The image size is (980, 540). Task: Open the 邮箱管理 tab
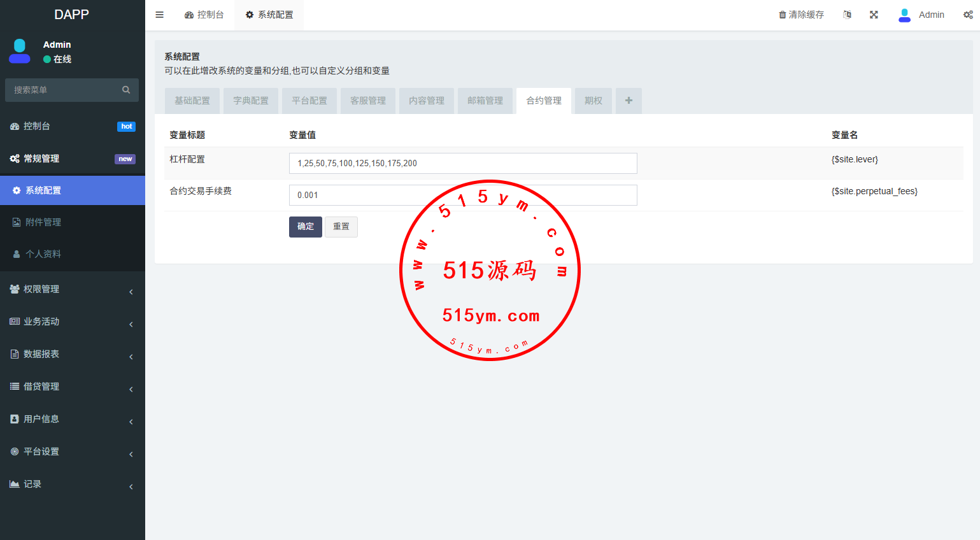[485, 101]
